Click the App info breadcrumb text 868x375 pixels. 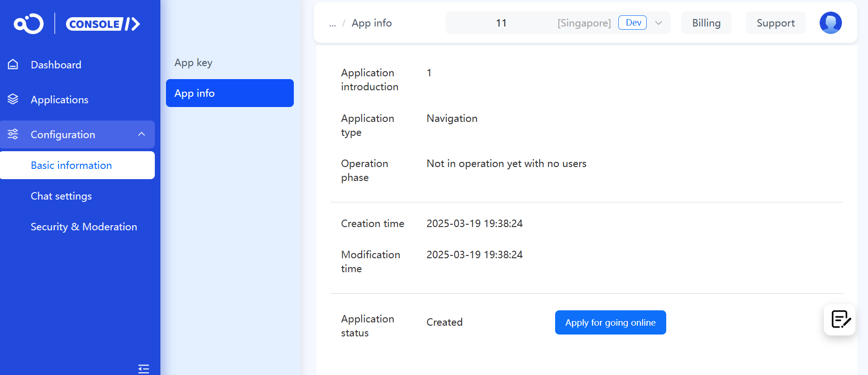[371, 23]
